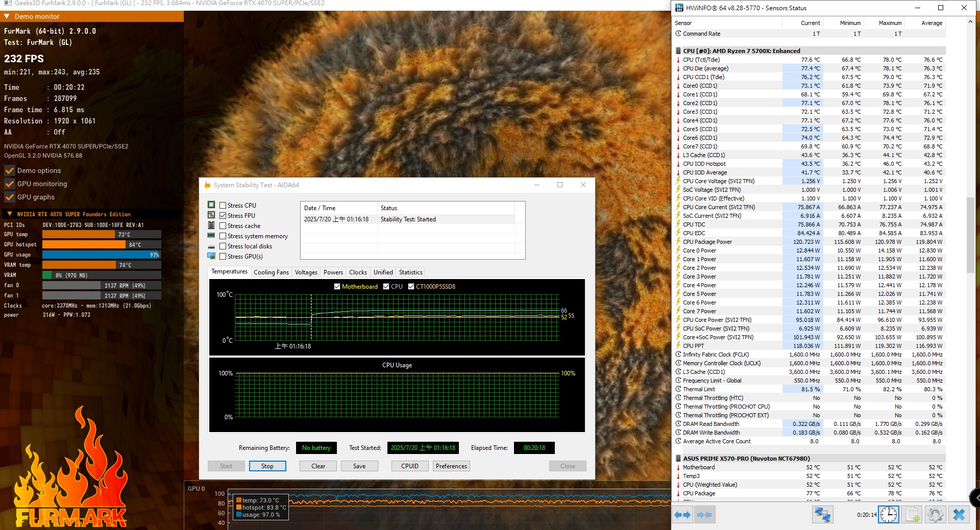Viewport: 980px width, 530px height.
Task: Click the FurMark app icon in title bar
Action: (7, 3)
